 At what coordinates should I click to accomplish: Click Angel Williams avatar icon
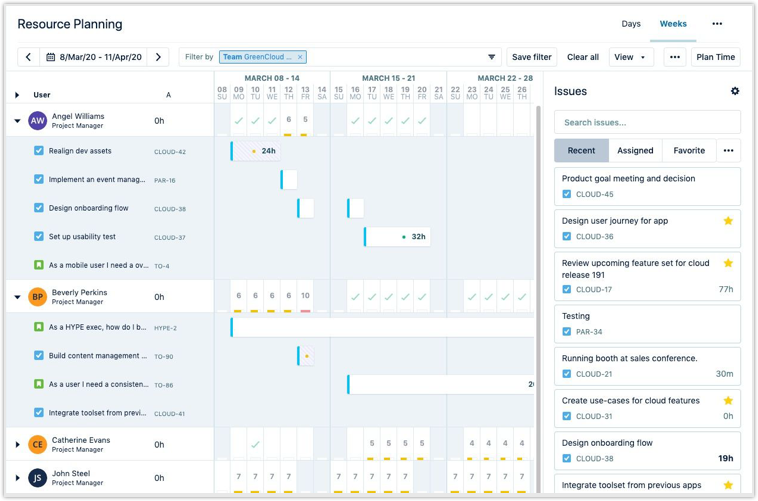point(38,121)
